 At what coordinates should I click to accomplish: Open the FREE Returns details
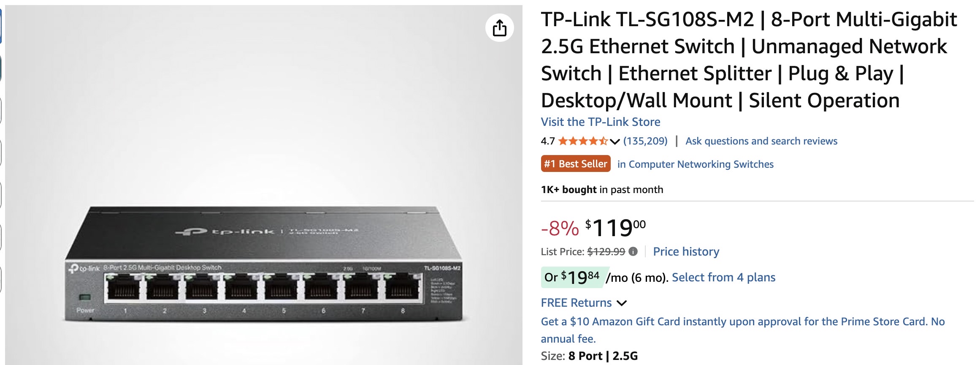click(576, 303)
